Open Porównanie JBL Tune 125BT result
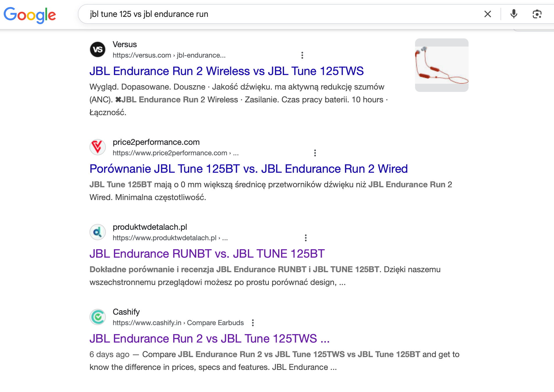 tap(249, 169)
